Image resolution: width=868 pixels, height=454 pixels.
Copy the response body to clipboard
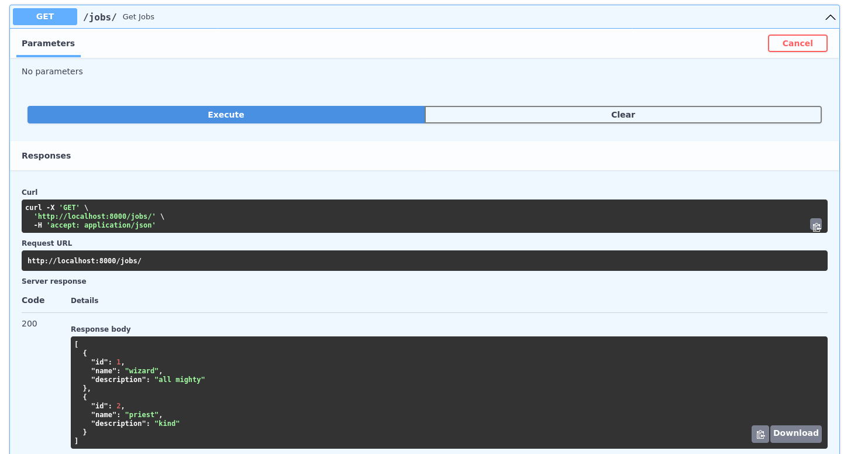760,434
